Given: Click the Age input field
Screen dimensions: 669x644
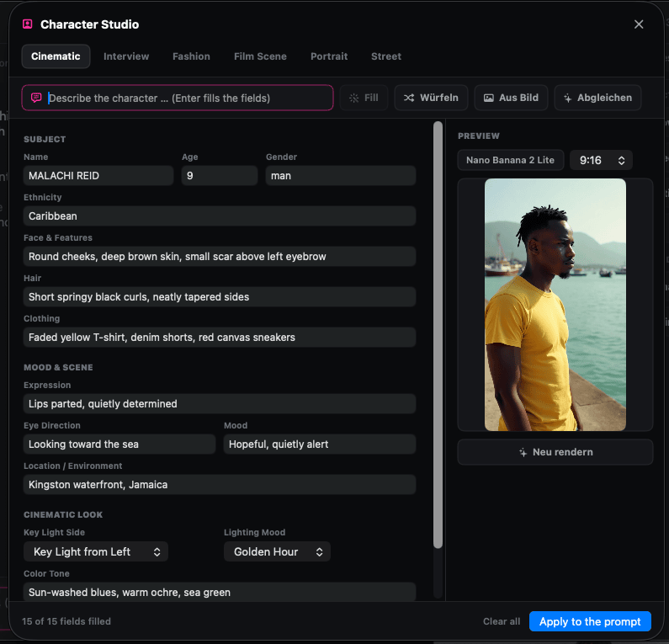Looking at the screenshot, I should [x=220, y=175].
